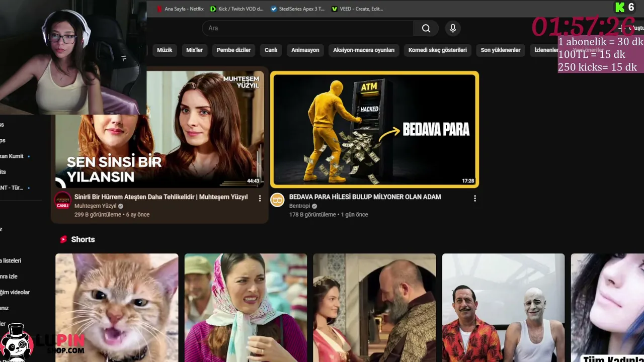Click the VEED bookmark icon
644x362 pixels.
pyautogui.click(x=335, y=9)
